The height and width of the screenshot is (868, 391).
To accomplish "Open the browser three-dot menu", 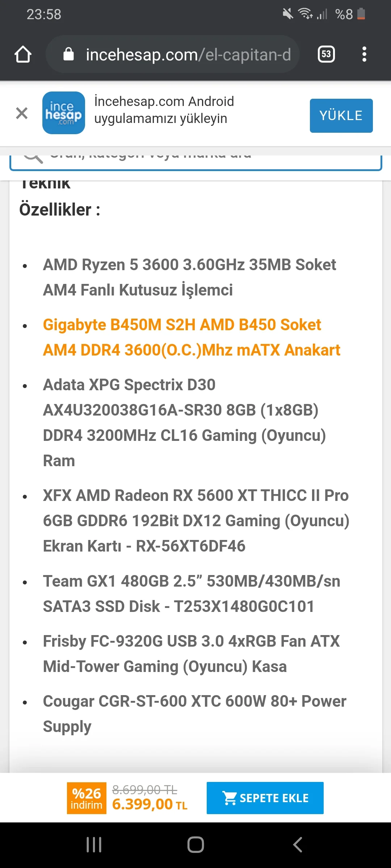I will click(364, 54).
